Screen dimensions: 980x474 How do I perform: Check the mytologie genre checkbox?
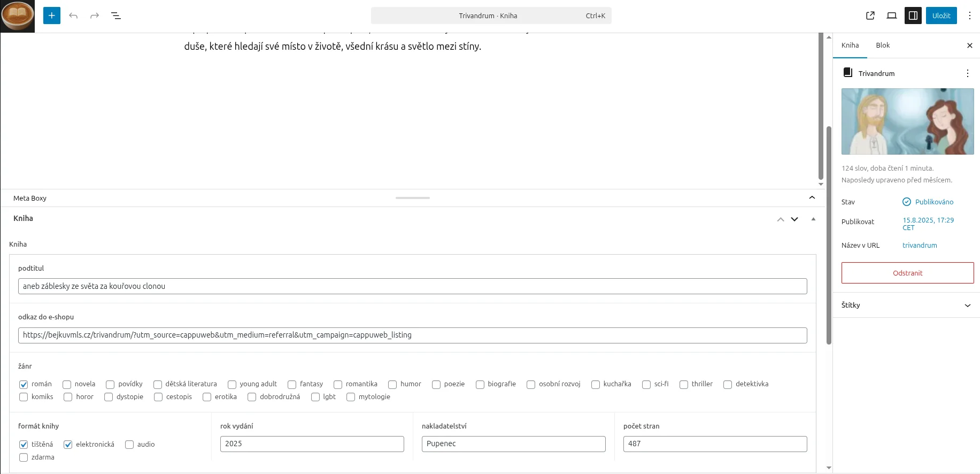pos(351,397)
